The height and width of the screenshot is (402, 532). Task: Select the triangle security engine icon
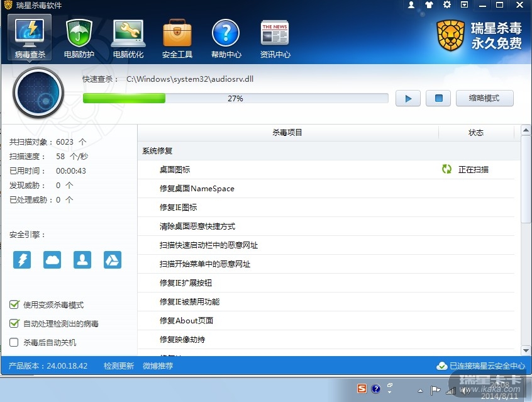pos(113,260)
